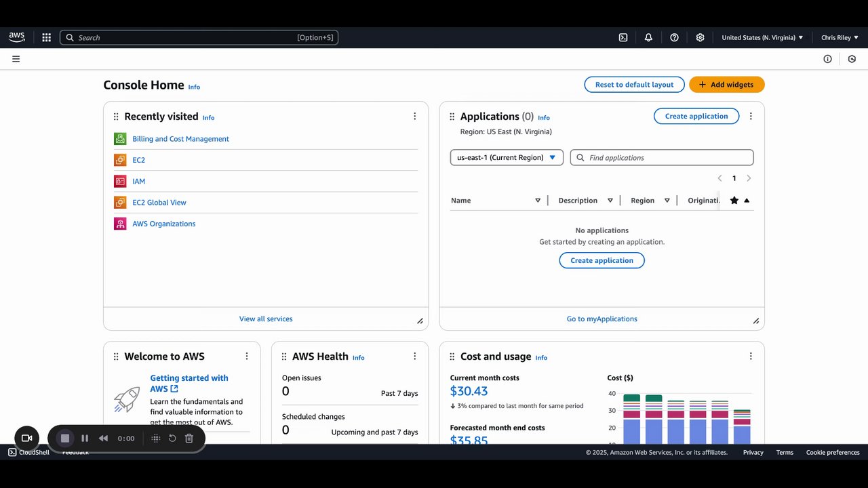The image size is (868, 488).
Task: Restart the recording with the circular arrow
Action: click(x=172, y=438)
